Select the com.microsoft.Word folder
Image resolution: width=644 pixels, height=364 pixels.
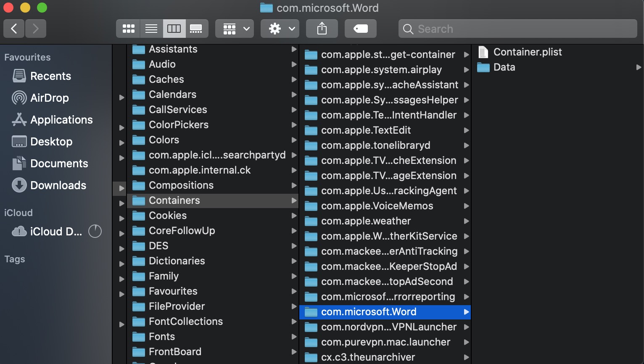coord(385,312)
